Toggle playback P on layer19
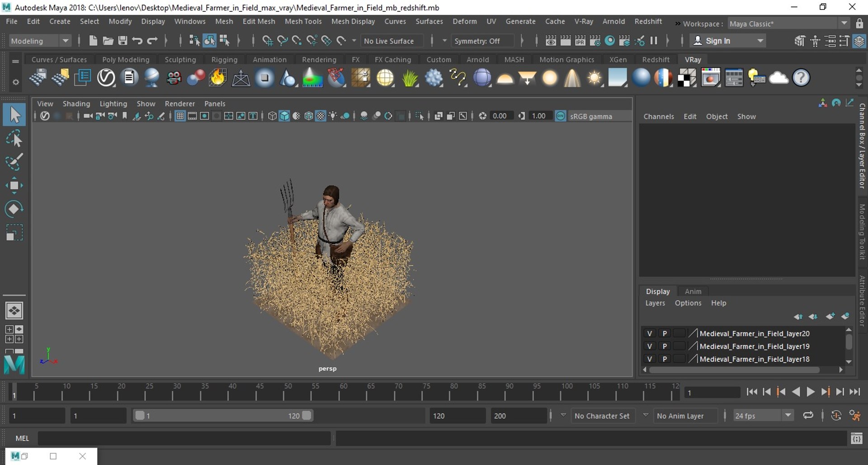The height and width of the screenshot is (465, 868). click(664, 346)
